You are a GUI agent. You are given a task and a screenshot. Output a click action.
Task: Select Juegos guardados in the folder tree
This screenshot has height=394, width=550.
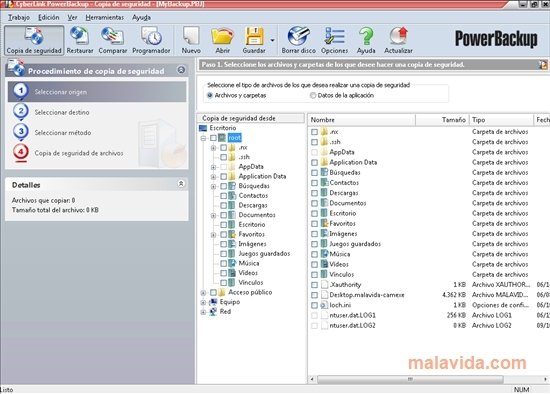click(x=264, y=253)
